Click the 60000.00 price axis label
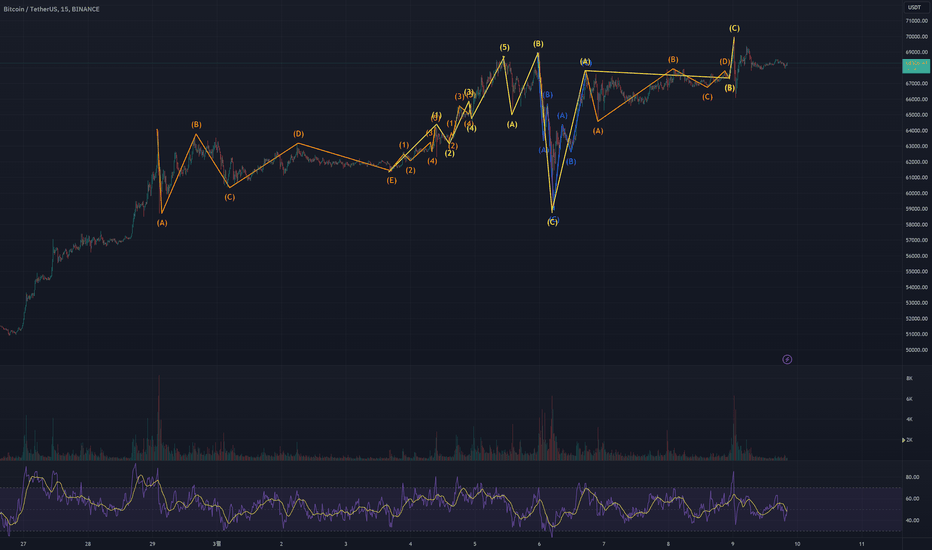Screen dimensions: 932x550 [917, 193]
